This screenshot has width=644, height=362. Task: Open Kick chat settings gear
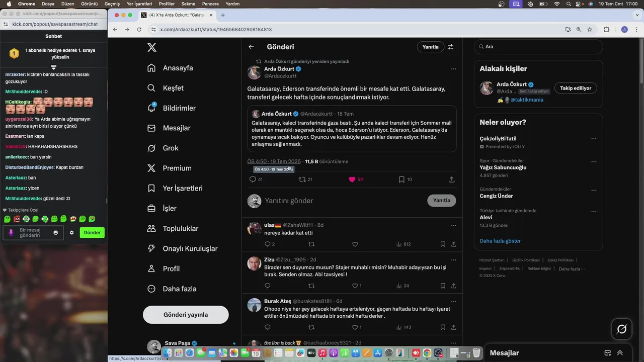(x=71, y=233)
